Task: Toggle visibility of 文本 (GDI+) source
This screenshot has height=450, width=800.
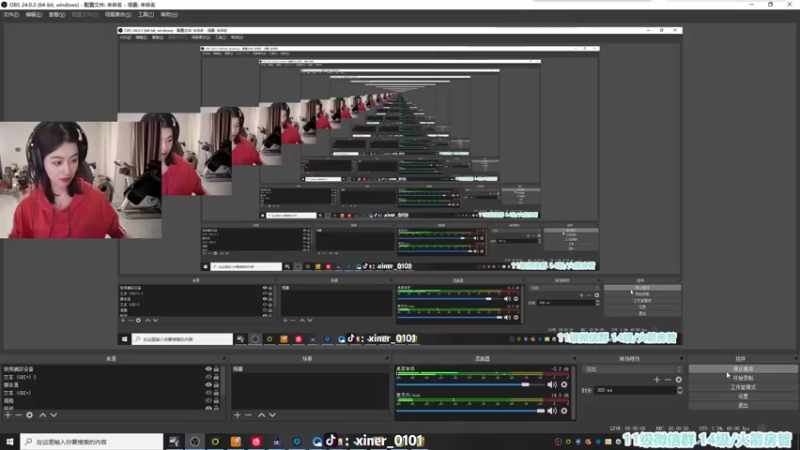Action: (208, 393)
